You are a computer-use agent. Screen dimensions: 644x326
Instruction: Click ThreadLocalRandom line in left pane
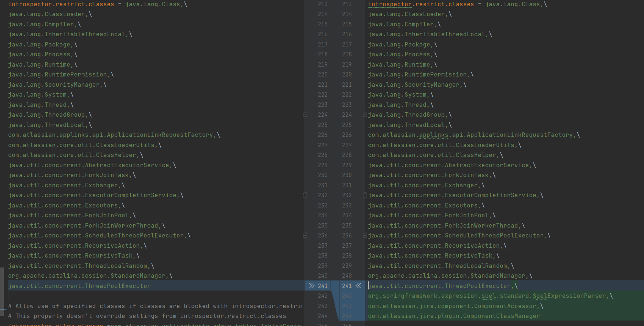[x=81, y=266]
